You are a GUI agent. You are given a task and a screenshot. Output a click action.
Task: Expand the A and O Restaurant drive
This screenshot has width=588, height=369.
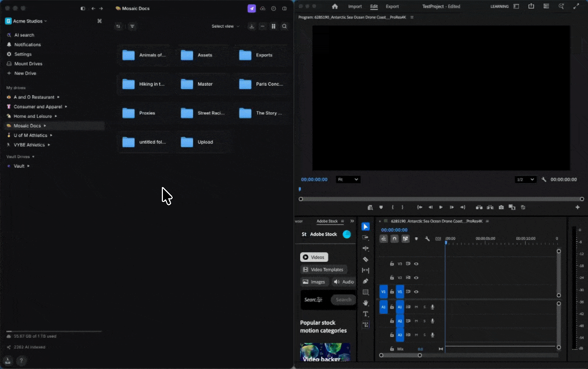(58, 97)
